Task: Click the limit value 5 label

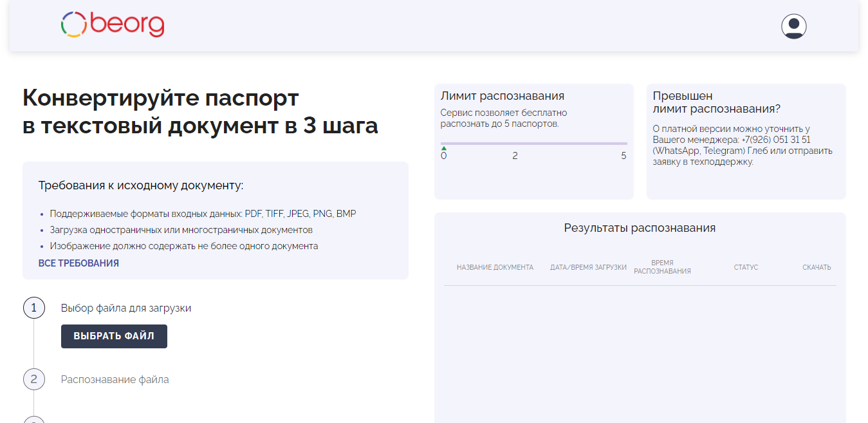Action: tap(623, 156)
